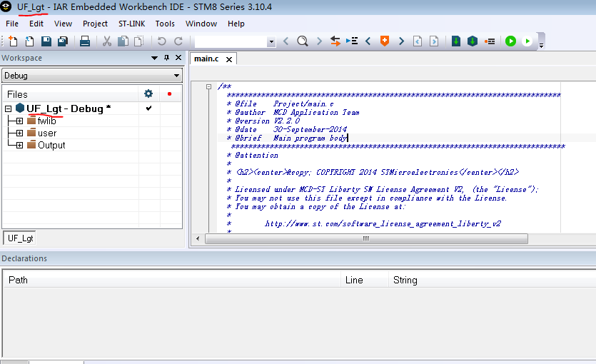Expand the Output folder
This screenshot has height=364, width=596.
pos(19,146)
